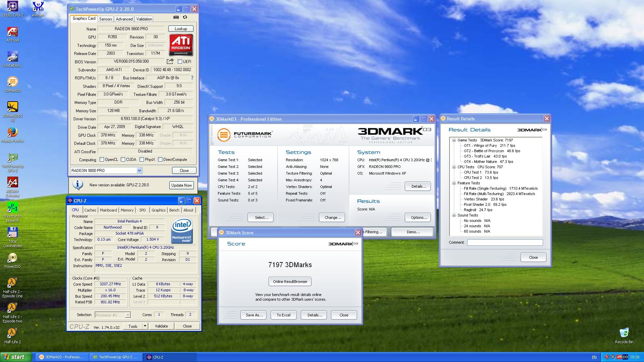Screen dimensions: 644x362
Task: Open CrystalDisk desktop shortcut
Action: (12, 59)
